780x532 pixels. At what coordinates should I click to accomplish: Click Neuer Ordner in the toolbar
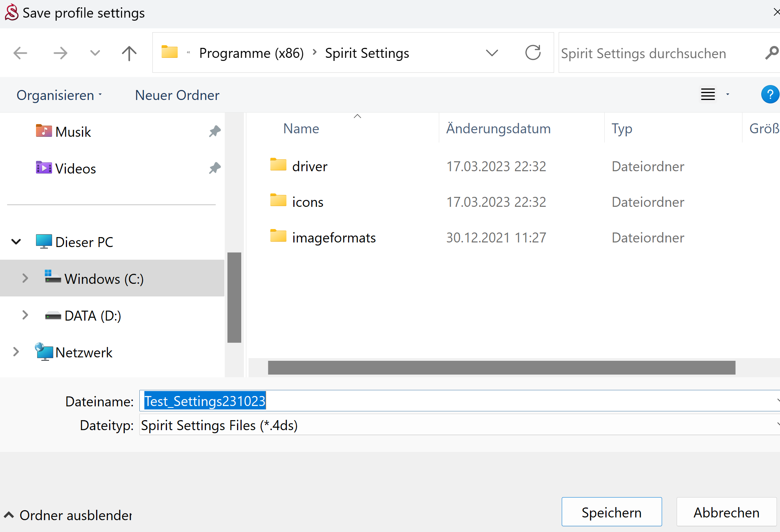click(177, 95)
